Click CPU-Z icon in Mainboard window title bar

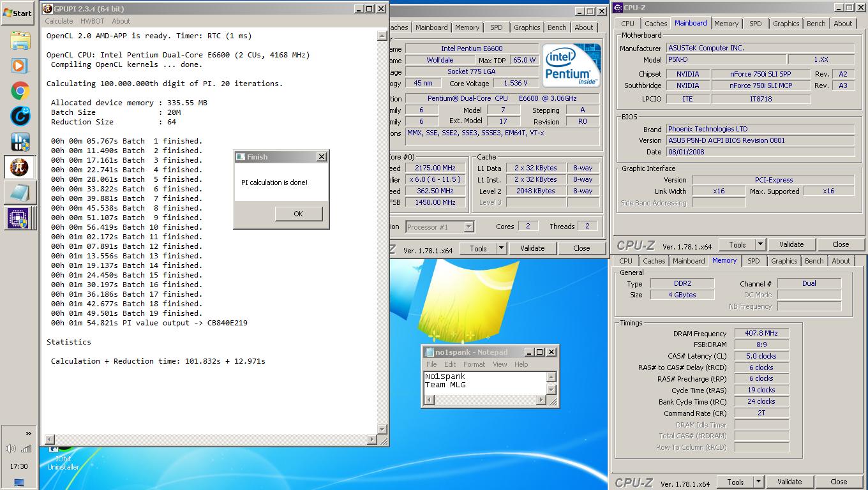[x=618, y=8]
